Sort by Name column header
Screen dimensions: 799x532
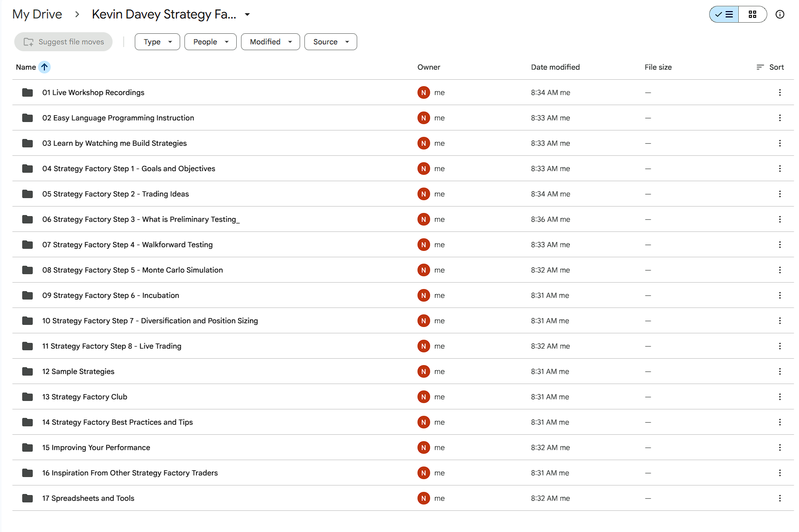coord(26,67)
